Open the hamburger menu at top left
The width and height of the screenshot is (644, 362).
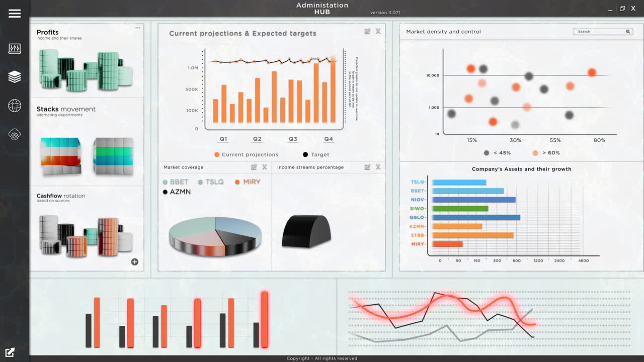pos(15,14)
